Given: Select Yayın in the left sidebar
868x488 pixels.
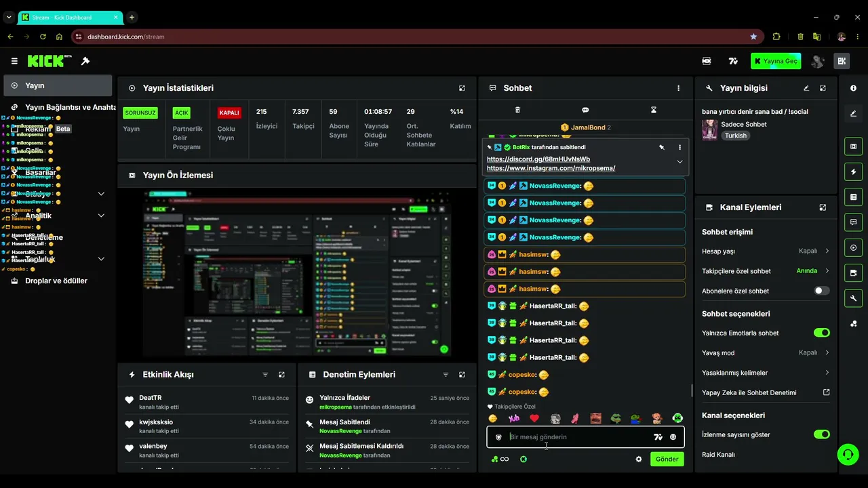Looking at the screenshot, I should 58,85.
